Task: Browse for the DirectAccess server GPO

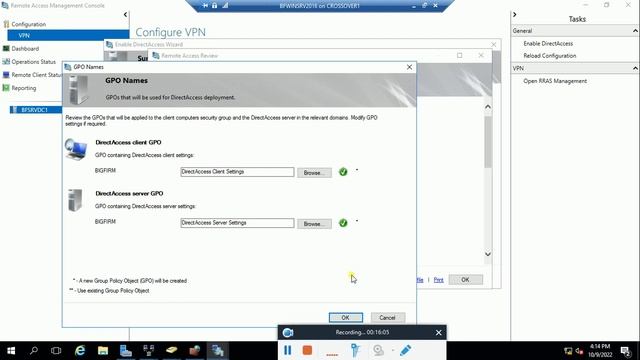Action: (x=314, y=224)
